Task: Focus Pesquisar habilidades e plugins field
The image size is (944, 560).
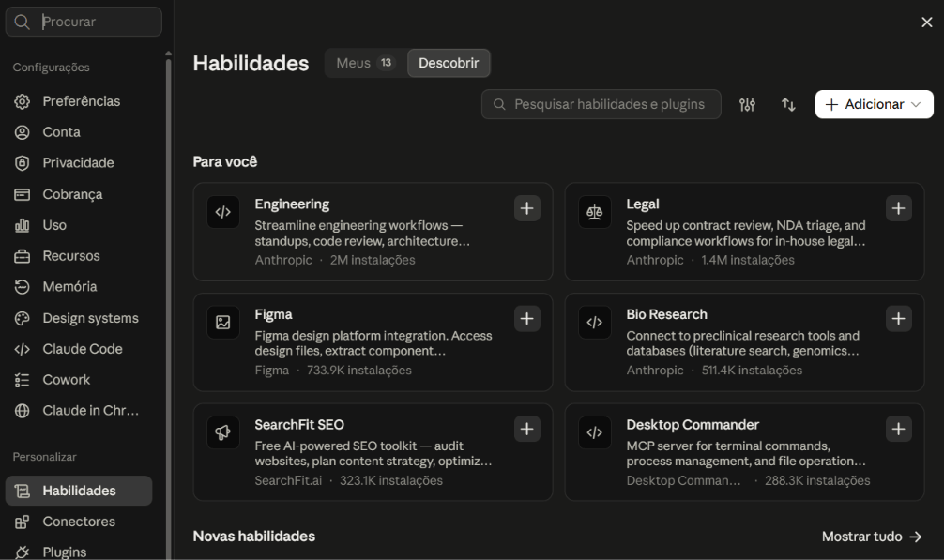Action: (x=601, y=105)
